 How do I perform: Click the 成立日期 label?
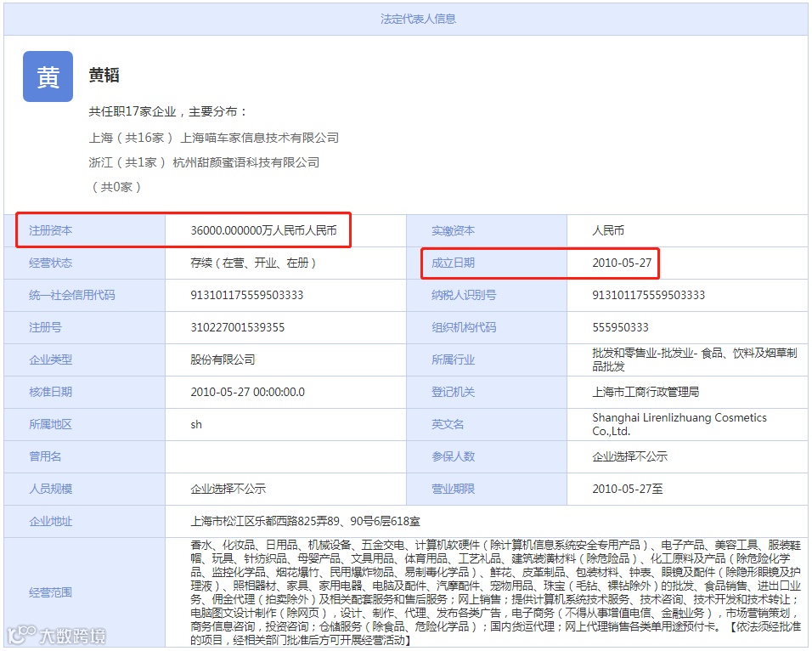pos(453,263)
